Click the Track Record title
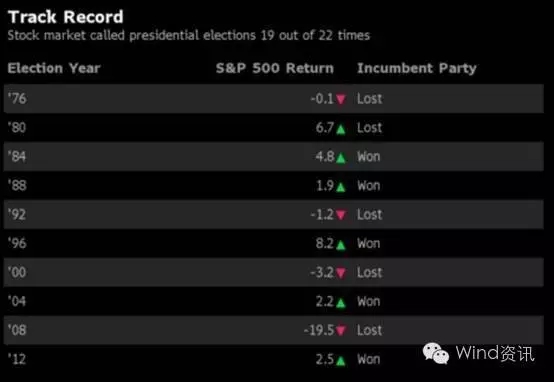Image resolution: width=554 pixels, height=382 pixels. (66, 17)
